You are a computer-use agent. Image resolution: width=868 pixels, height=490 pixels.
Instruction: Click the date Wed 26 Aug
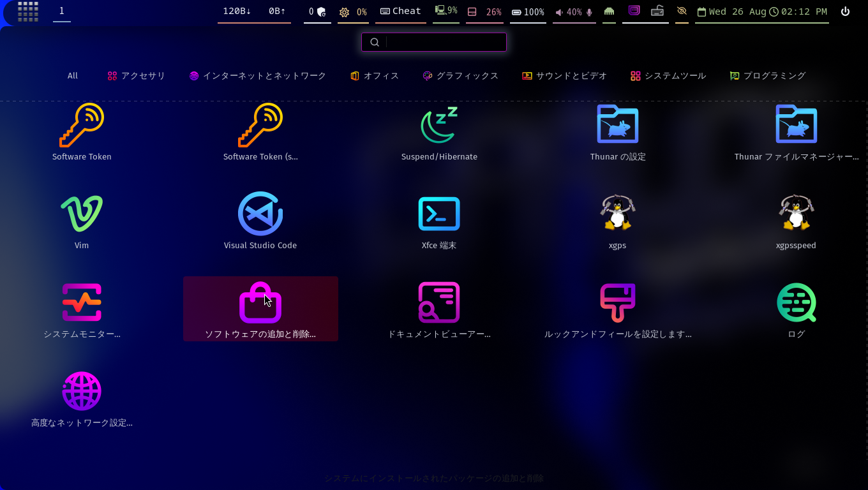731,11
